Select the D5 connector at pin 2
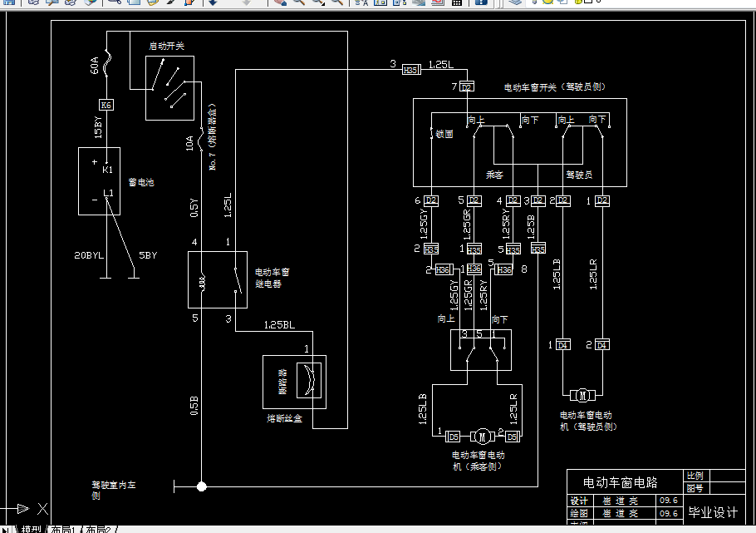The image size is (756, 533). 513,437
